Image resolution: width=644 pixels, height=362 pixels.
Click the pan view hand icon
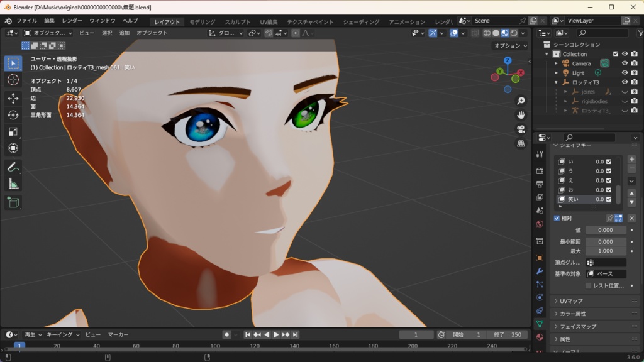coord(521,115)
